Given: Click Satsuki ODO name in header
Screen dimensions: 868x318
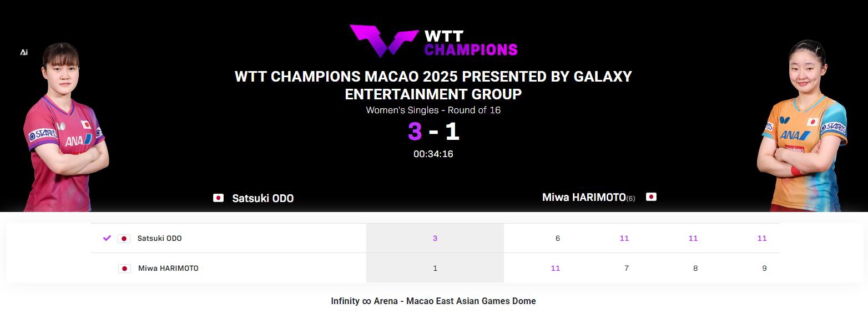Looking at the screenshot, I should pos(263,198).
